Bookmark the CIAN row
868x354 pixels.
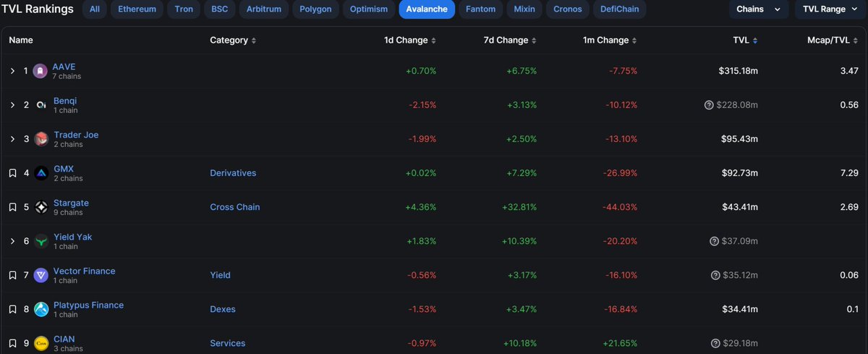(12, 343)
